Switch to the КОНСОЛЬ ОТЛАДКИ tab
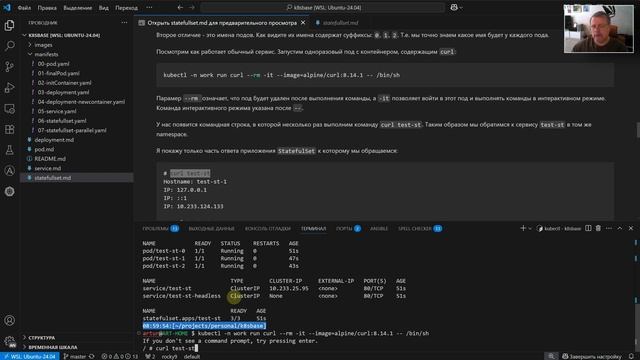This screenshot has height=360, width=640. point(268,229)
